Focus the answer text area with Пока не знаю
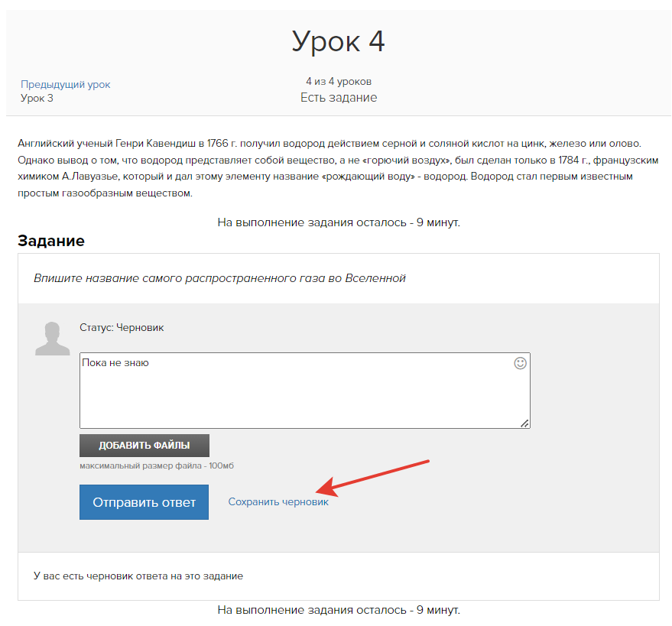 click(305, 391)
